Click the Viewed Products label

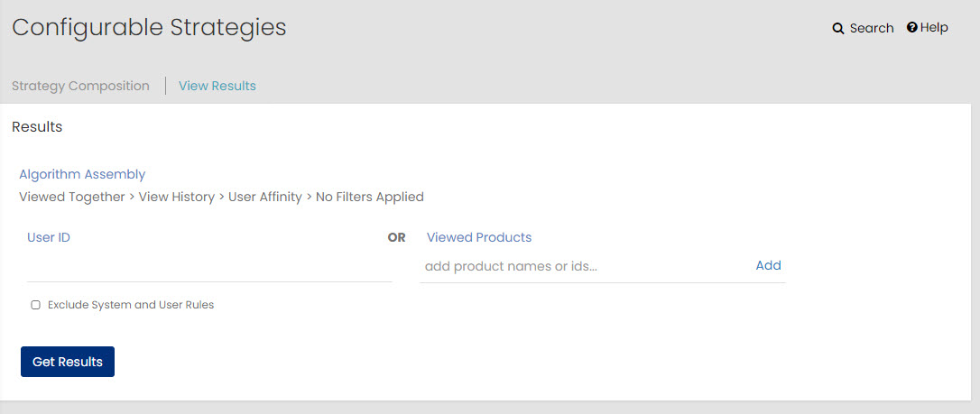[479, 237]
